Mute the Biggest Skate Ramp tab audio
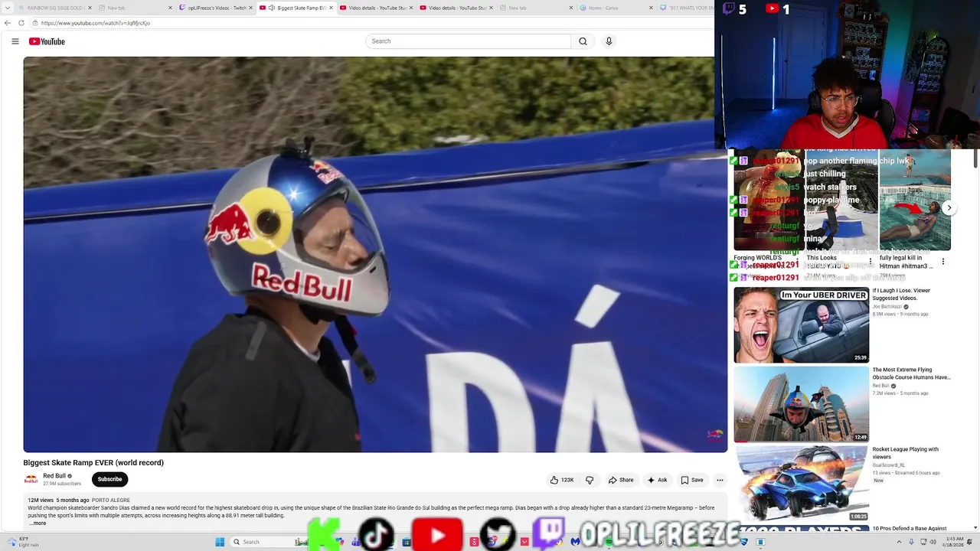Screen dimensions: 980x551 point(271,8)
